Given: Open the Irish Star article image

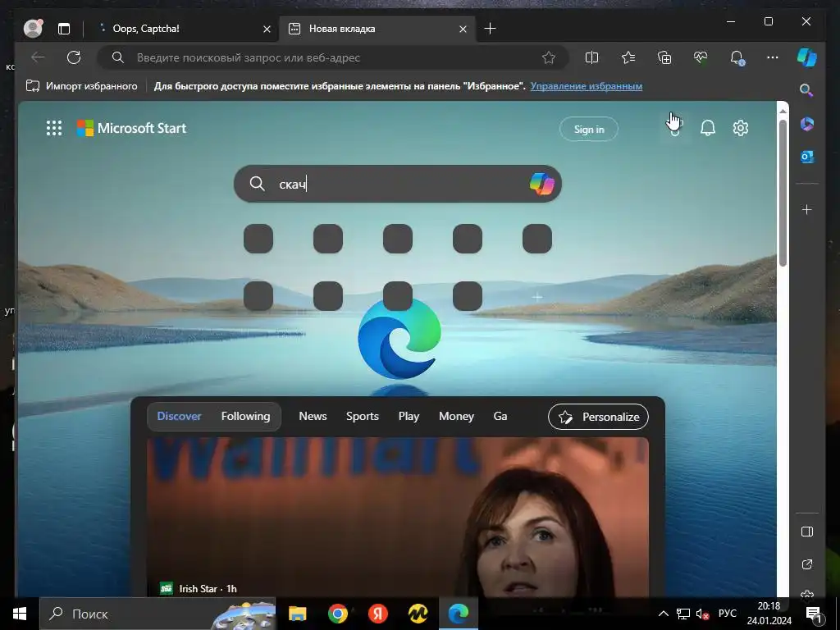Looking at the screenshot, I should [398, 517].
